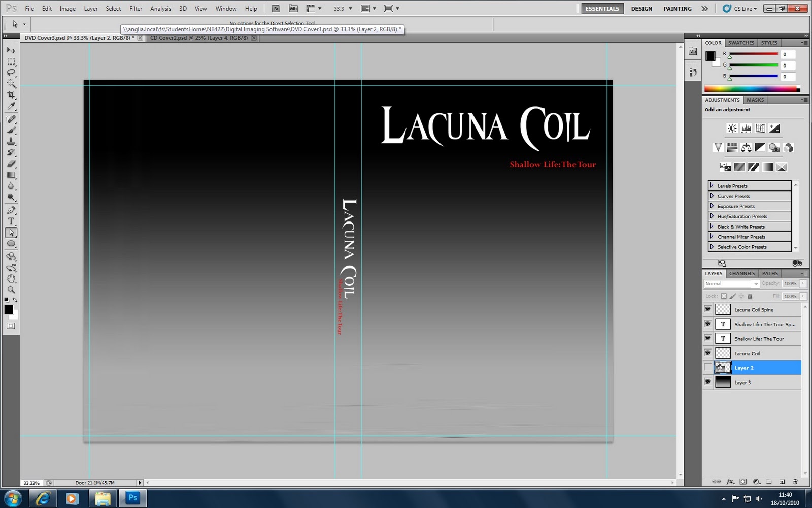The width and height of the screenshot is (812, 508).
Task: Select the Blur tool
Action: [x=11, y=186]
